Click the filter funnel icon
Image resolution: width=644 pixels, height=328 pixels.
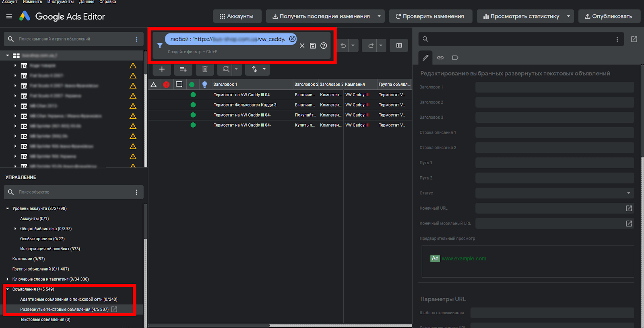coord(160,46)
